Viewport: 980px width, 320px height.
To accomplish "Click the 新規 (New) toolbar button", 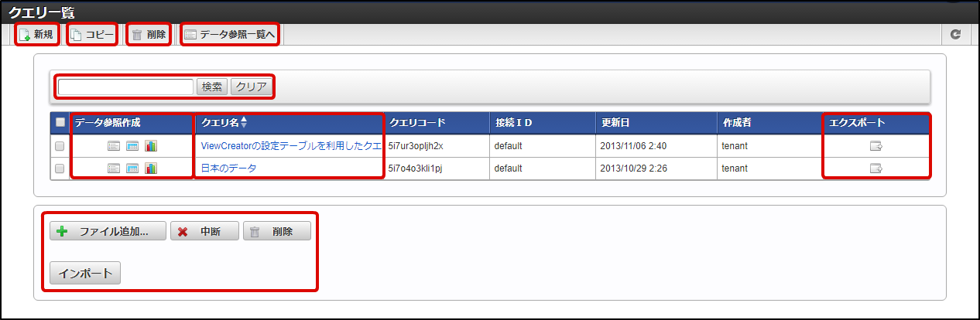I will (36, 35).
